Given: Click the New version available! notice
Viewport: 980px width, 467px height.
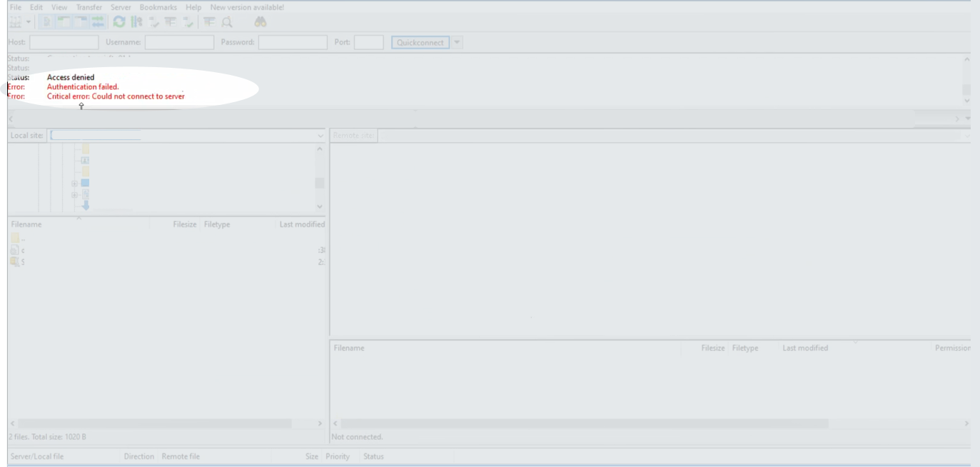Looking at the screenshot, I should 247,7.
